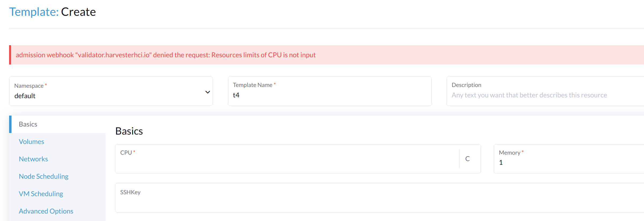Switch to the Volumes section
This screenshot has width=644, height=221.
(31, 141)
